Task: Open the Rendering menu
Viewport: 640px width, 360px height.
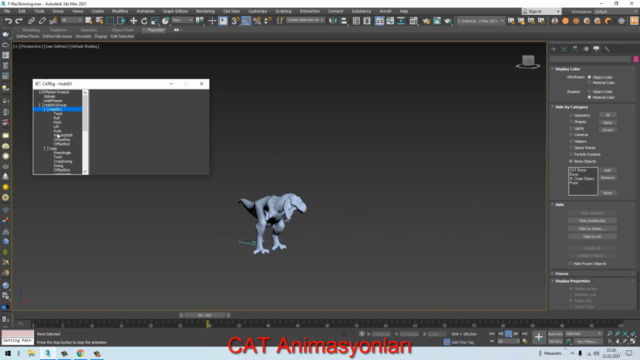Action: 205,11
